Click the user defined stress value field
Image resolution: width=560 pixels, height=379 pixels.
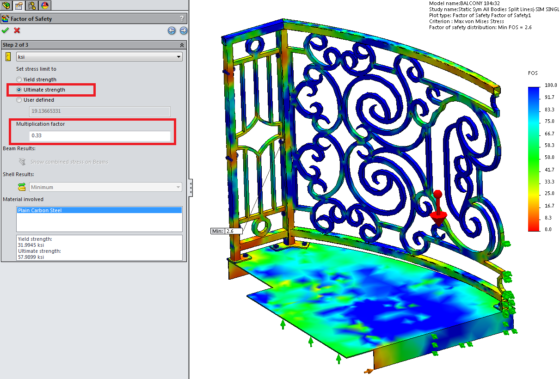(100, 111)
